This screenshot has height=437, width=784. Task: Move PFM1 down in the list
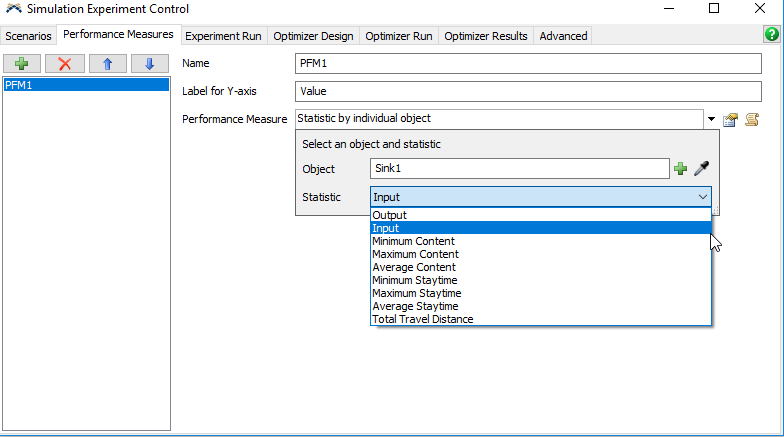point(149,64)
